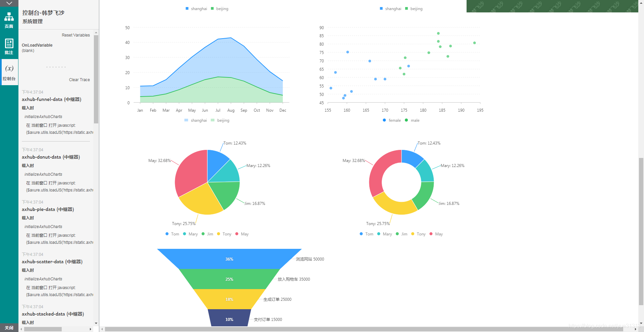Click the 放入购物车 35000 funnel label
Viewport: 644px width, 332px height.
coord(294,279)
